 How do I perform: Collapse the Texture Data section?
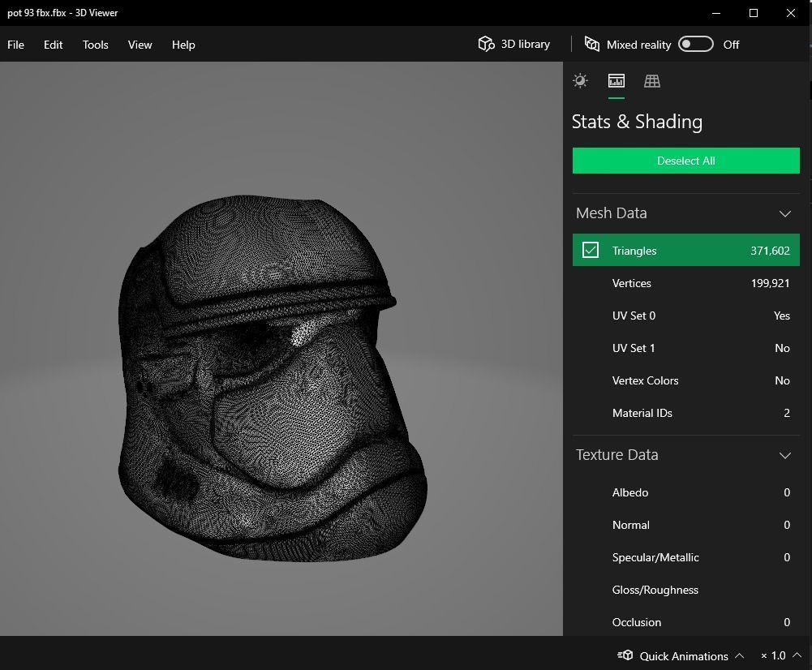tap(785, 455)
